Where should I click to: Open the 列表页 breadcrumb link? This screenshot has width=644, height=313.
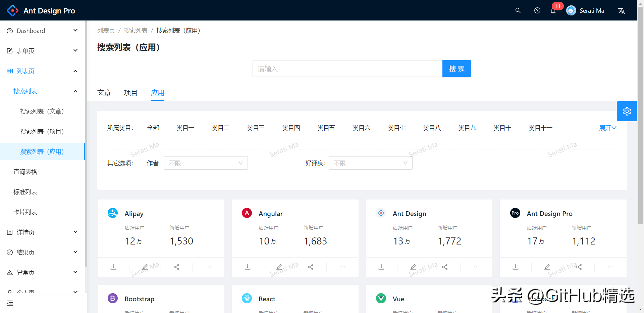106,30
